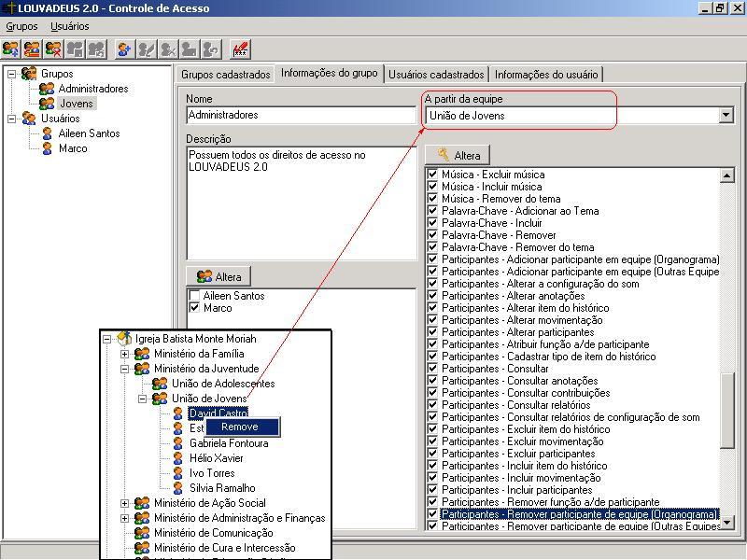Click the Aileen Santos user icon in tree
747x560 pixels.
[48, 133]
